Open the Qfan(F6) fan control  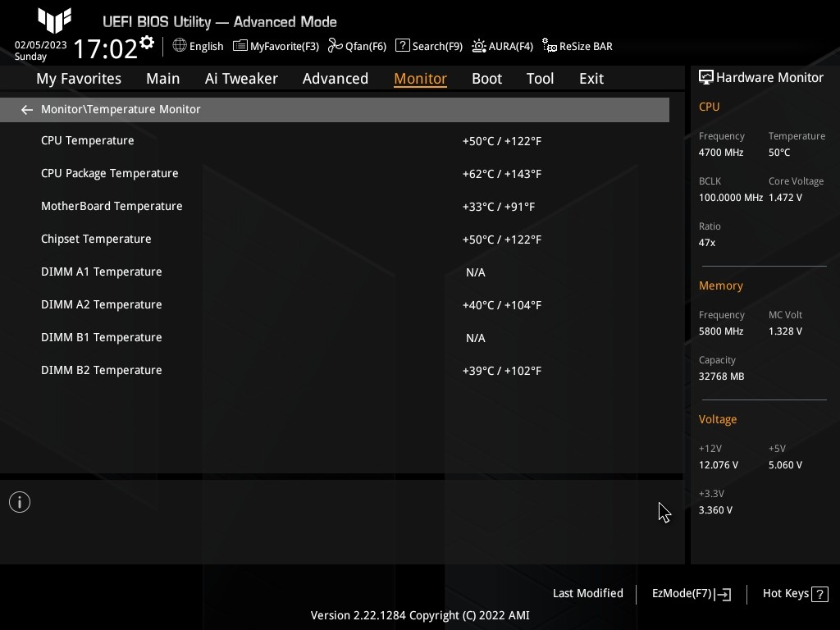point(357,47)
